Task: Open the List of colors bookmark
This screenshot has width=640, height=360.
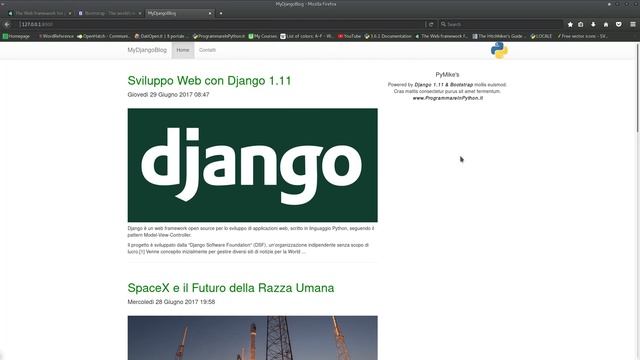Action: click(x=307, y=36)
